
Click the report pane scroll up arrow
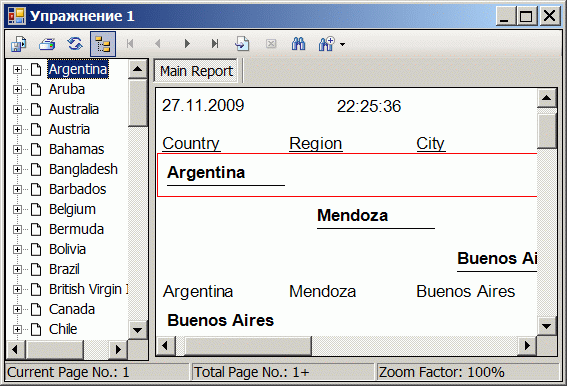click(x=546, y=98)
